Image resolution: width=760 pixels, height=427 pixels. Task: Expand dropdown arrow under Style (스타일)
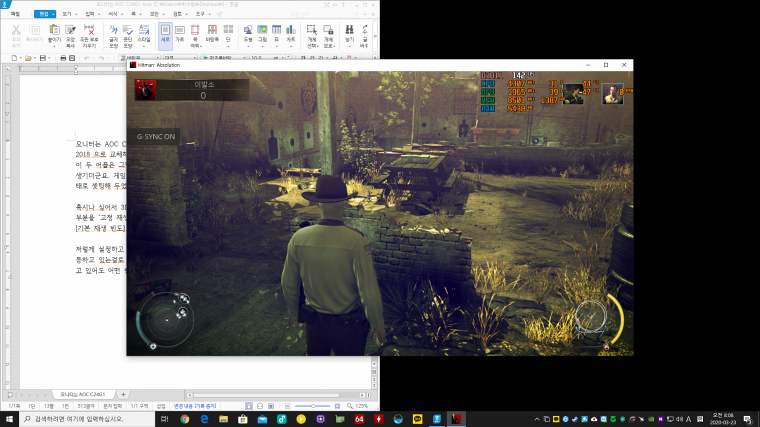pos(144,47)
